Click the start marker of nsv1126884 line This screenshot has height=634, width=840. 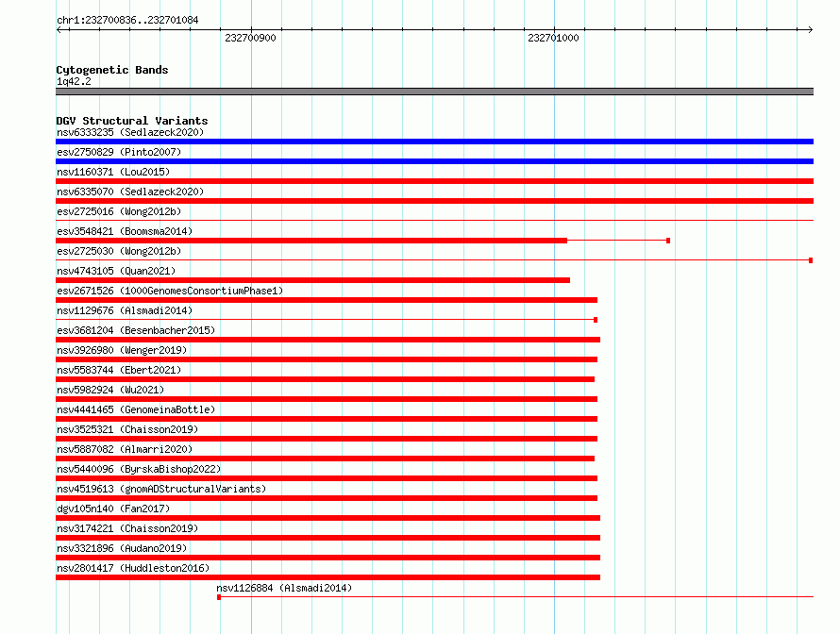(219, 597)
